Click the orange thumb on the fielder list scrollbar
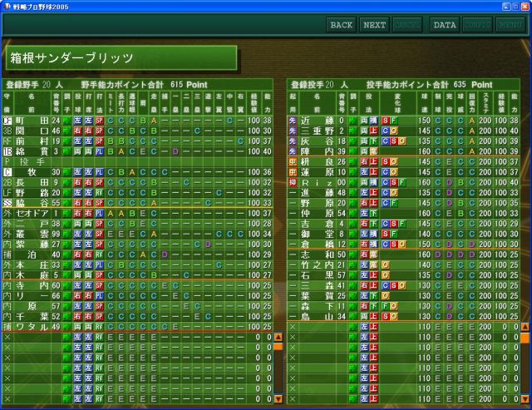 278,347
